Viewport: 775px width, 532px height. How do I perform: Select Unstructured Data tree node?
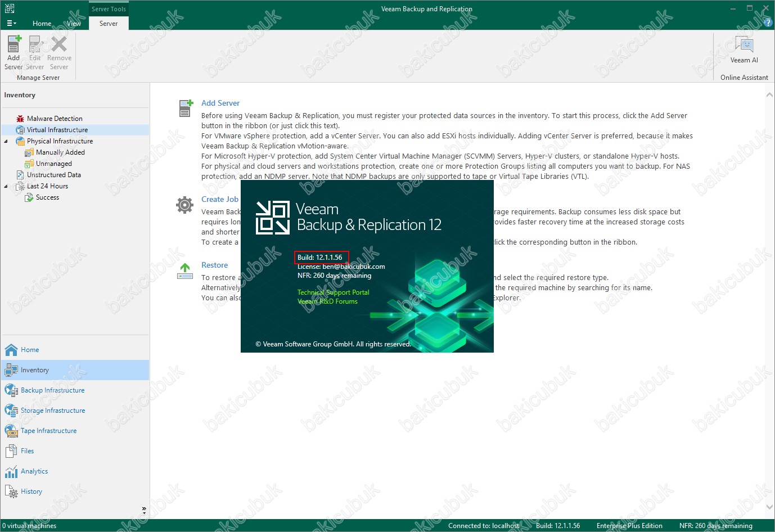[x=53, y=175]
